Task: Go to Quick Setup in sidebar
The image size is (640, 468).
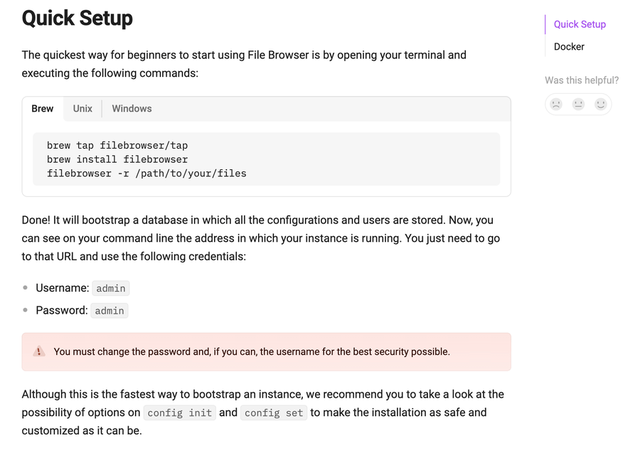Action: (x=580, y=24)
